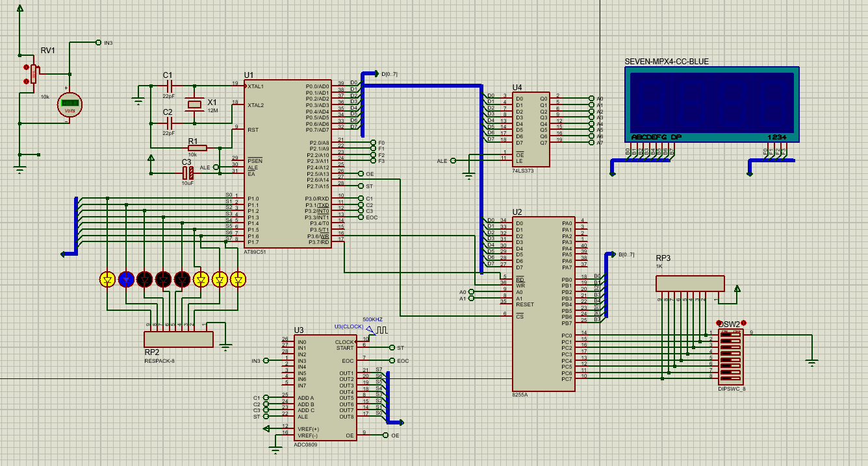Select the DC voltmeter next to RV1
This screenshot has height=466, width=868.
click(x=69, y=104)
